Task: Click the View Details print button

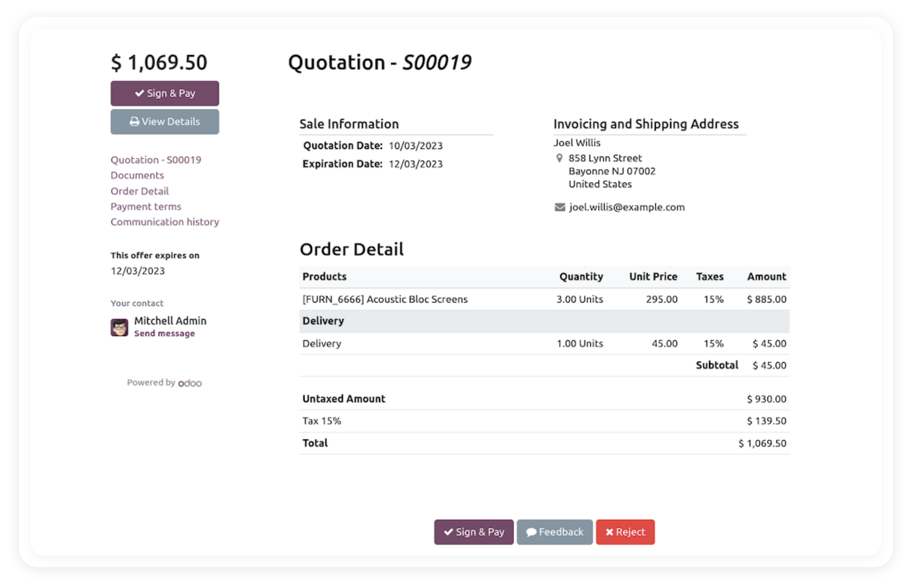Action: [165, 122]
